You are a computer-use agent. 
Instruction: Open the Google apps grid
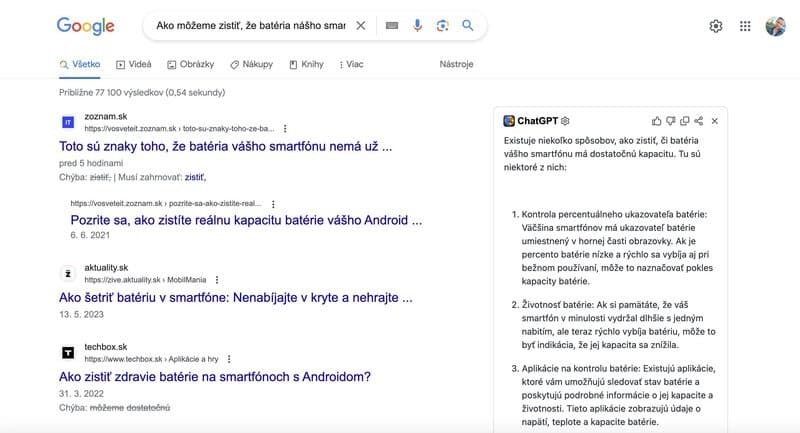click(745, 26)
